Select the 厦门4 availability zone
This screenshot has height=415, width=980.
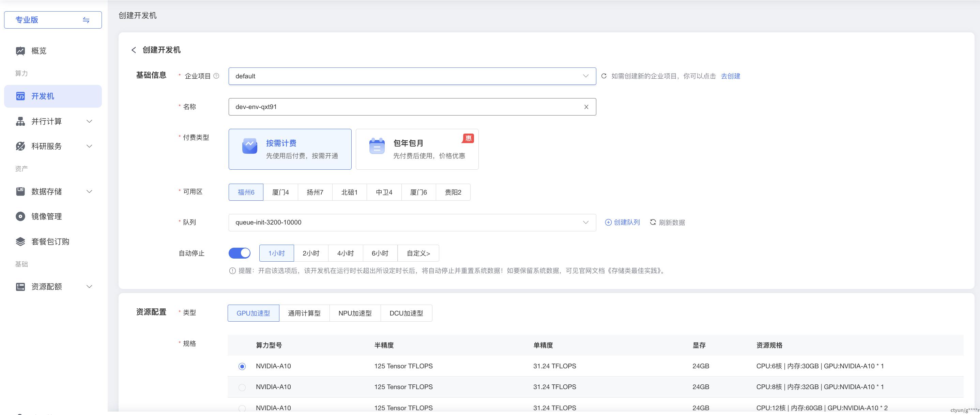(280, 192)
